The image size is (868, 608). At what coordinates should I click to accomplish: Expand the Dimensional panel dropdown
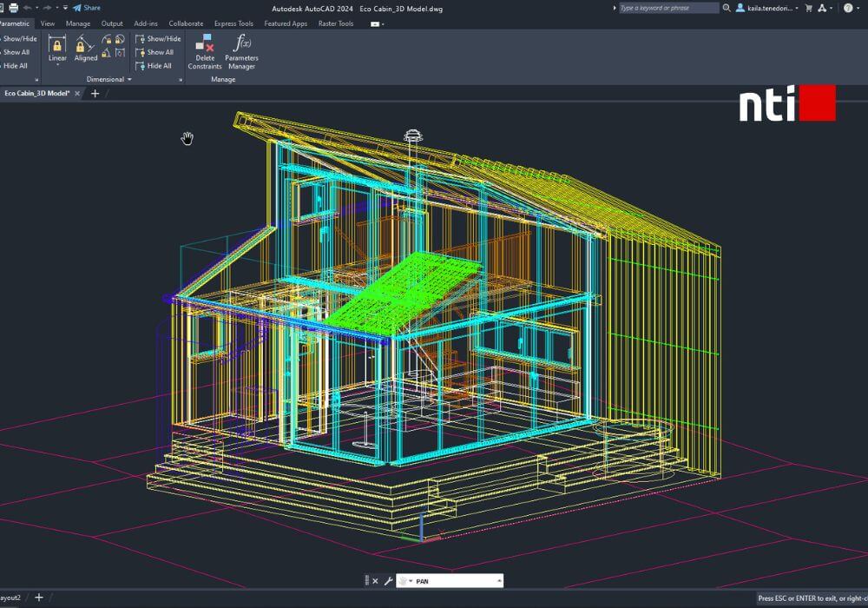point(129,79)
